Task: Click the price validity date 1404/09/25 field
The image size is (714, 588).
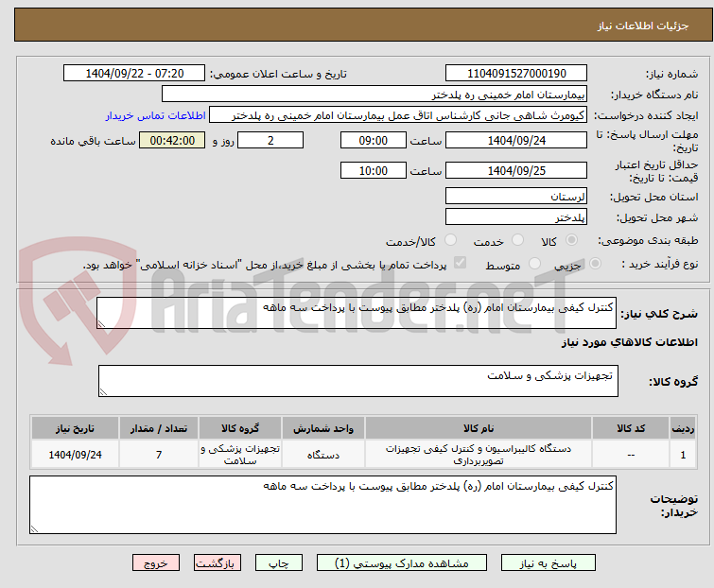Action: (516, 170)
